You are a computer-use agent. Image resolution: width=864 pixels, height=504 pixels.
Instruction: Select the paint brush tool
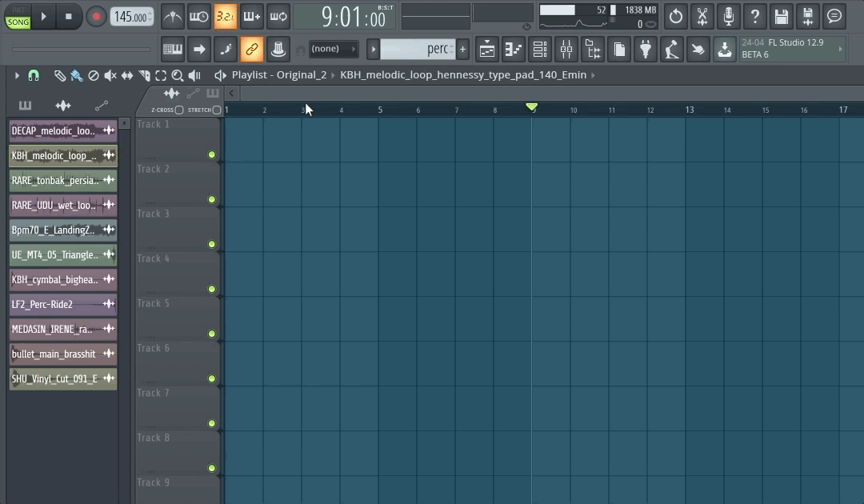77,75
